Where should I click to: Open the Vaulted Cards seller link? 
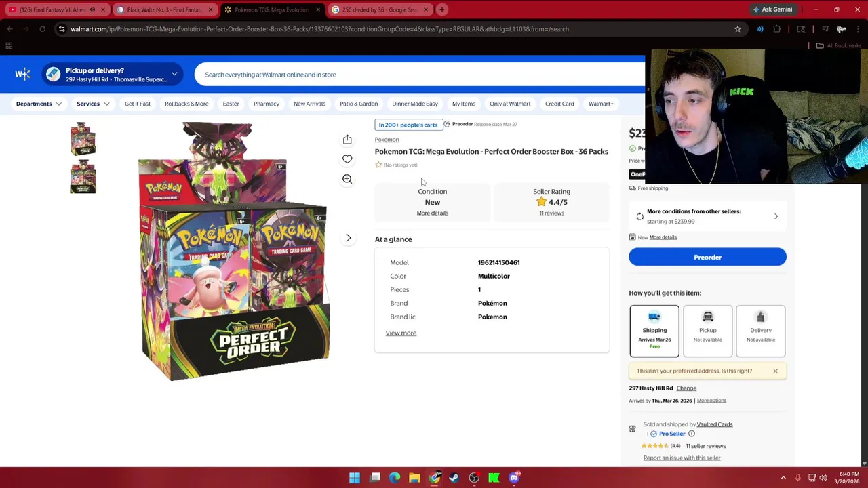pyautogui.click(x=714, y=424)
